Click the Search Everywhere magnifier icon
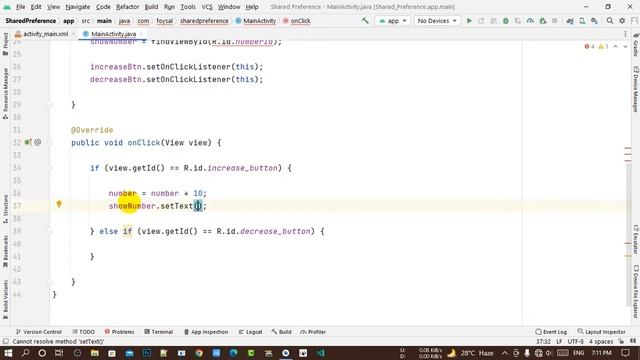This screenshot has width=640, height=360. coord(610,20)
